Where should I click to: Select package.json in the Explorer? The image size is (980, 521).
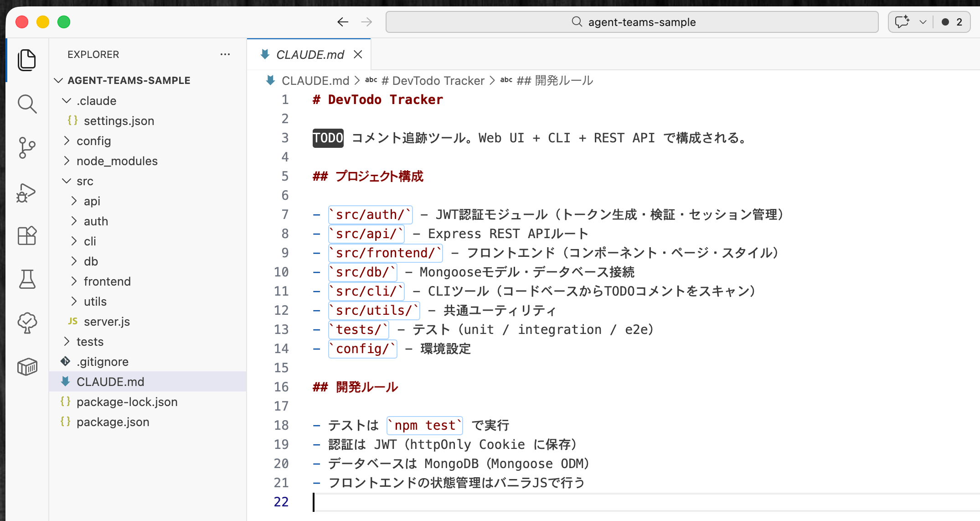113,422
